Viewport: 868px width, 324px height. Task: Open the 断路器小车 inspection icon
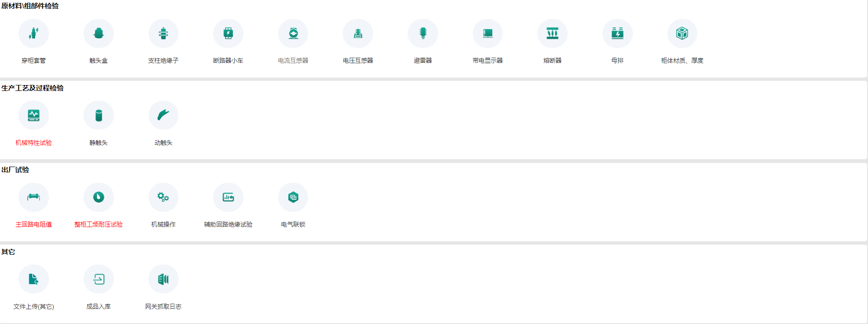(x=228, y=34)
